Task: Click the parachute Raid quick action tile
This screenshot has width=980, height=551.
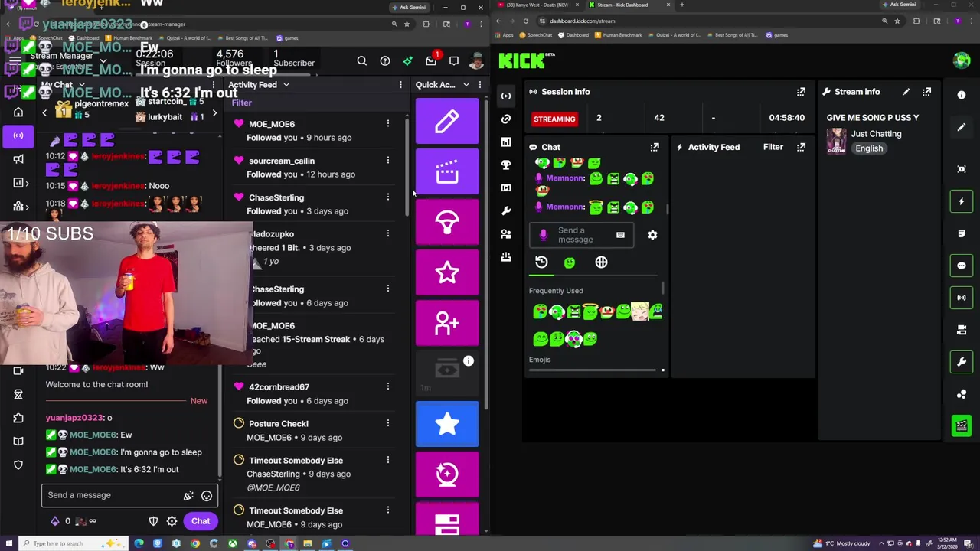Action: tap(447, 222)
